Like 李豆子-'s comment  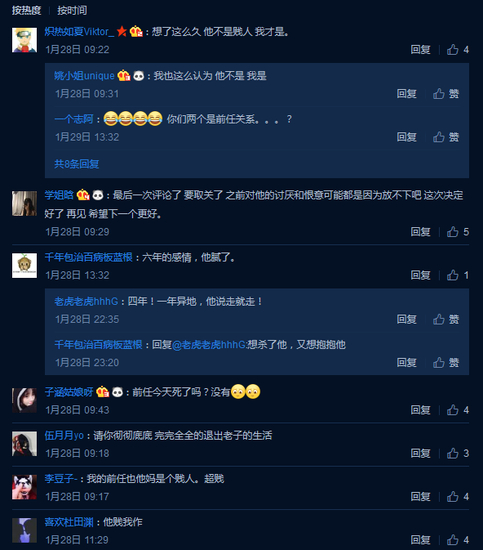pyautogui.click(x=457, y=497)
